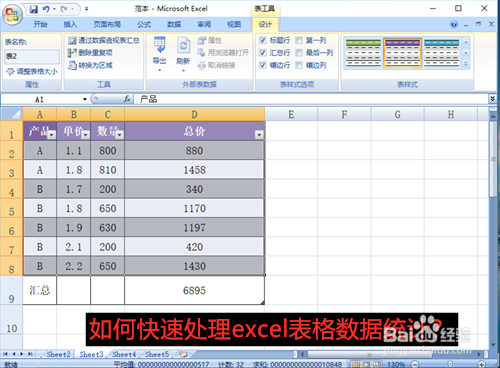Expand the table styles gallery
Screen dimensions: 500x368
tap(466, 63)
